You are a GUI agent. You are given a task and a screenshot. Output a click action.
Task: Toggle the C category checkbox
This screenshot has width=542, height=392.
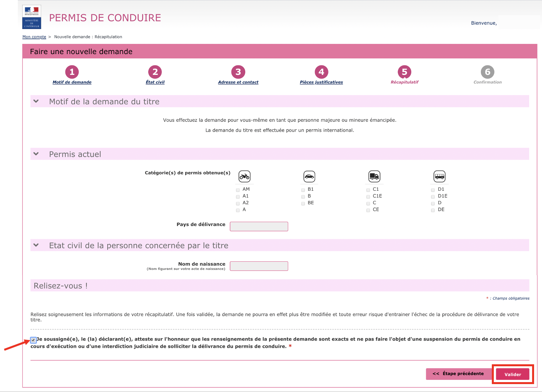click(x=368, y=204)
